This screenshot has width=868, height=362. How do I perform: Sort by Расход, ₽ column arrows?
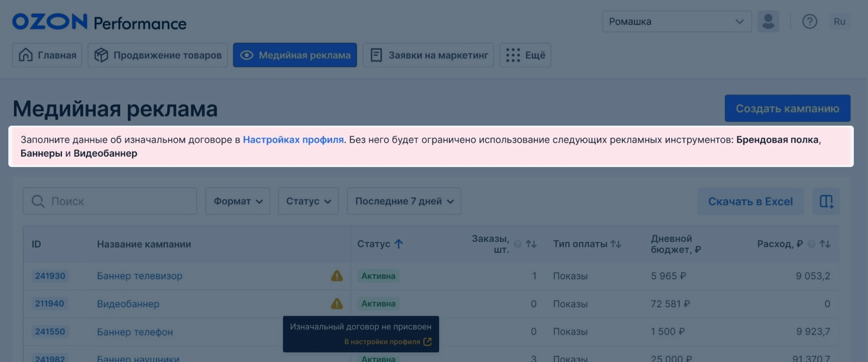coord(825,244)
